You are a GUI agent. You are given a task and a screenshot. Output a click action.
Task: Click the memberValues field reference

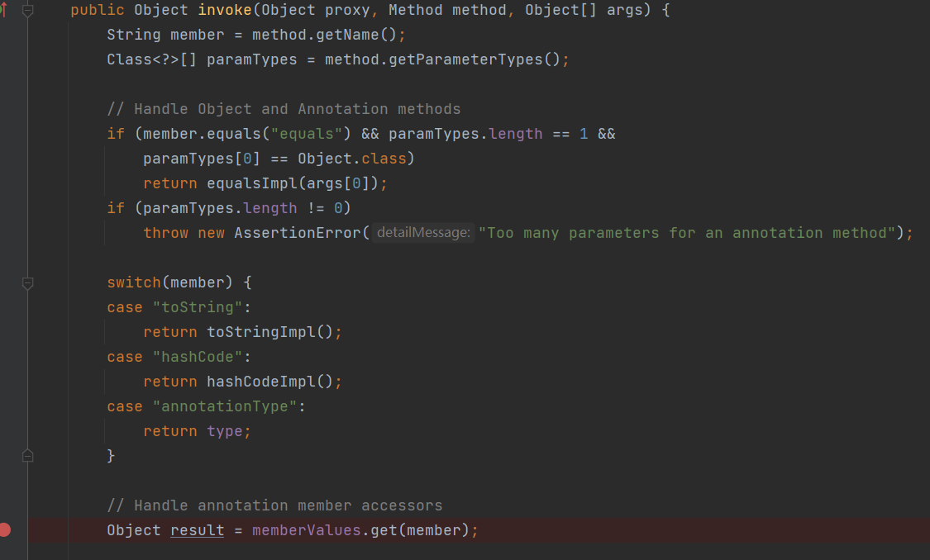click(307, 530)
